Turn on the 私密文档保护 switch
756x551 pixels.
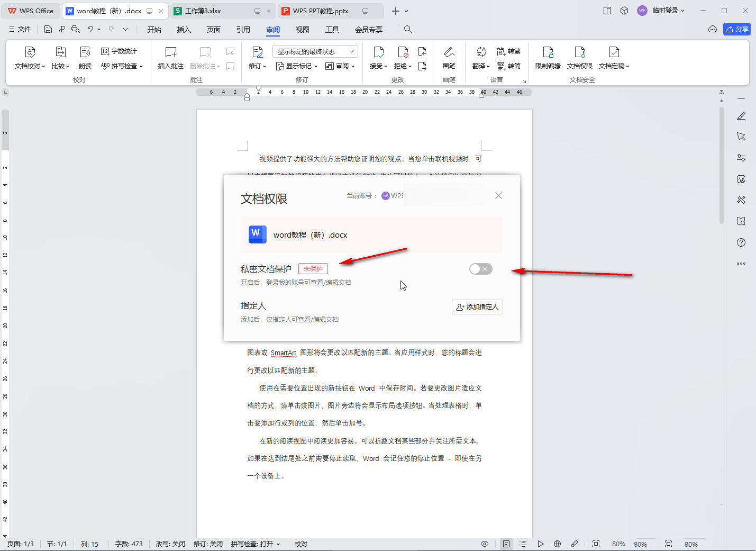click(x=480, y=269)
